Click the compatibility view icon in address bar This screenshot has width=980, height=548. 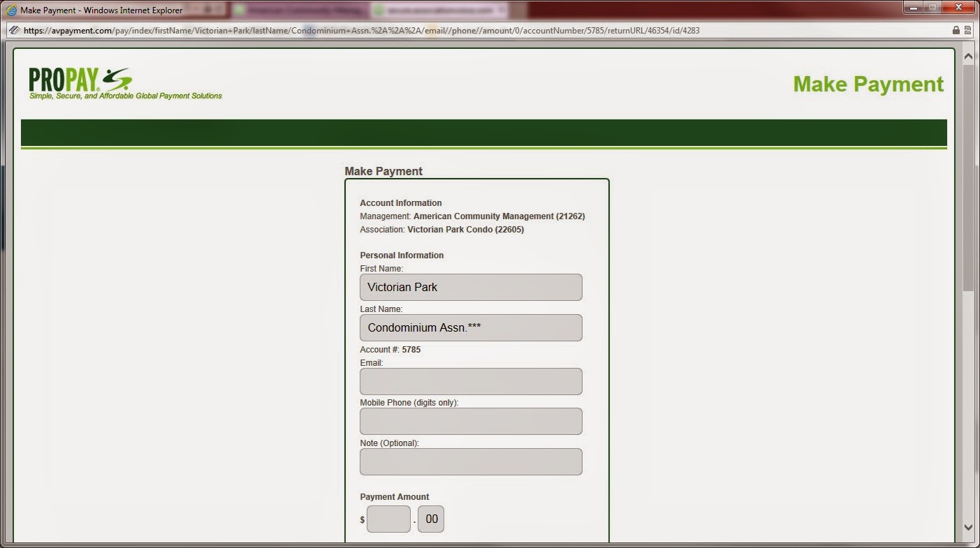pos(968,31)
